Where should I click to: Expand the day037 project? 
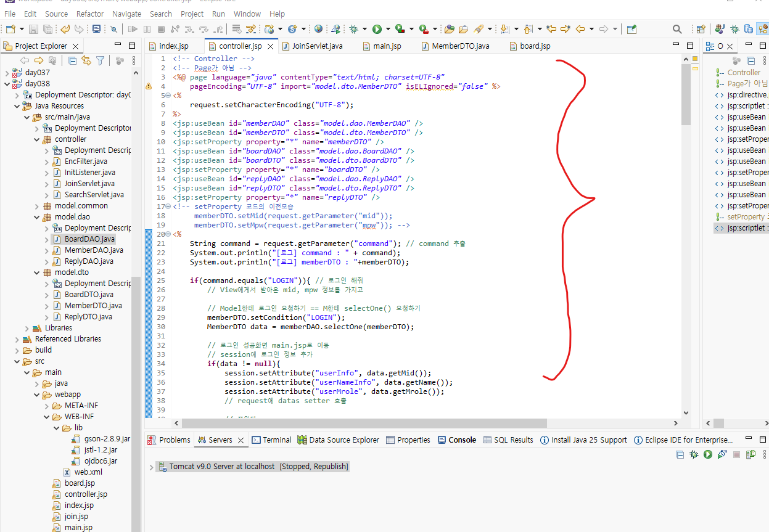pyautogui.click(x=8, y=73)
